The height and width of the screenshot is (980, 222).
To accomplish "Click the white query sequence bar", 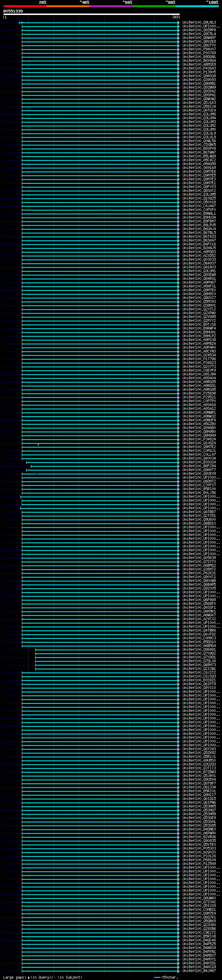I will point(92,15).
